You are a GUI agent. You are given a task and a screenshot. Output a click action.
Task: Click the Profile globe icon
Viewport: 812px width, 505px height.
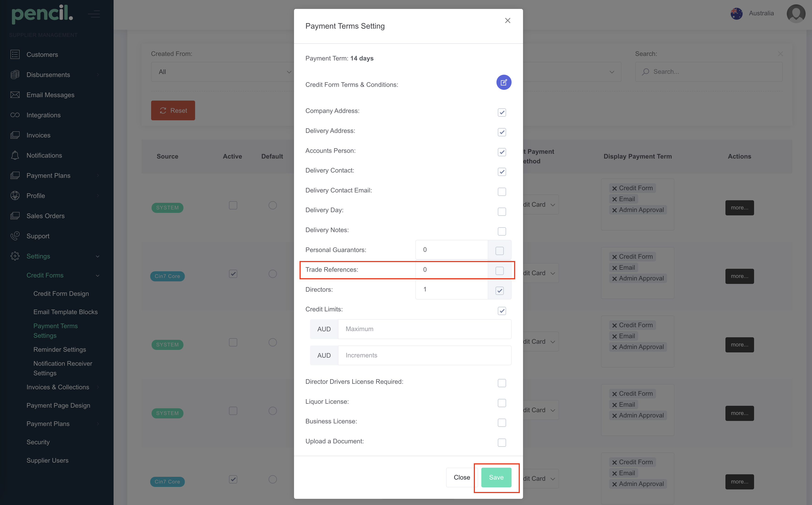point(15,196)
